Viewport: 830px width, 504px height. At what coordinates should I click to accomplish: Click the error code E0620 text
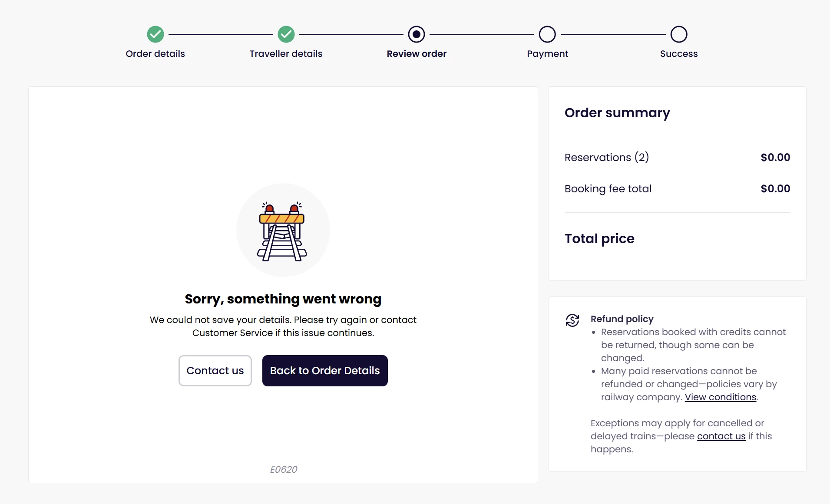click(284, 469)
